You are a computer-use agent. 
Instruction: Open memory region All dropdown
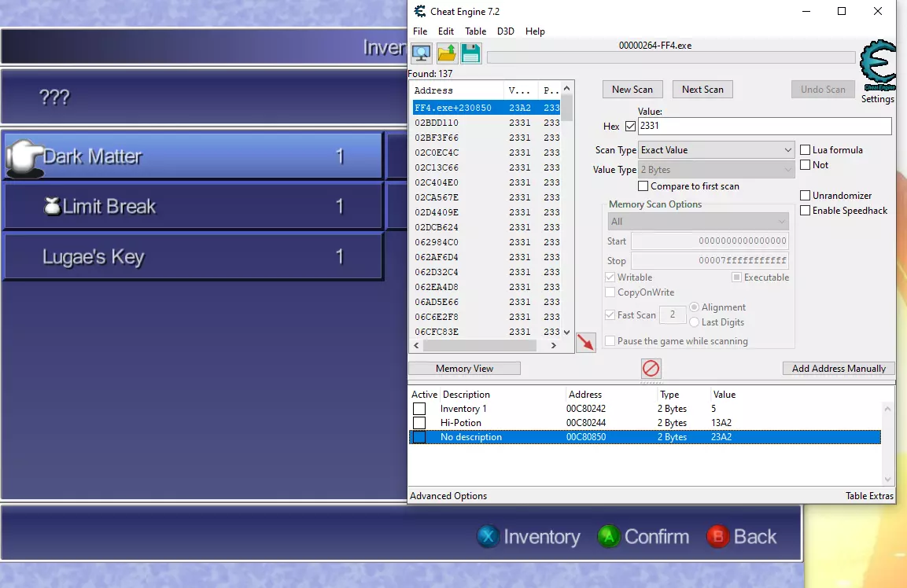[x=699, y=222]
